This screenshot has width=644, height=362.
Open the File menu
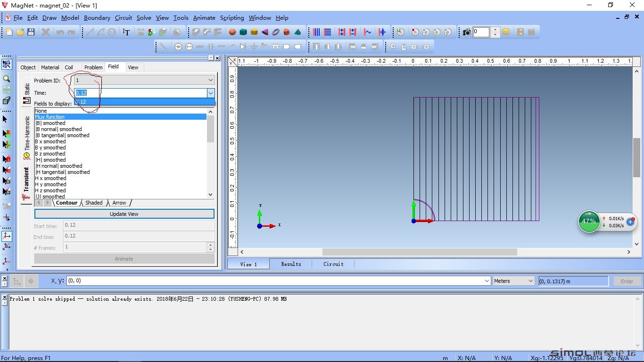[x=18, y=18]
